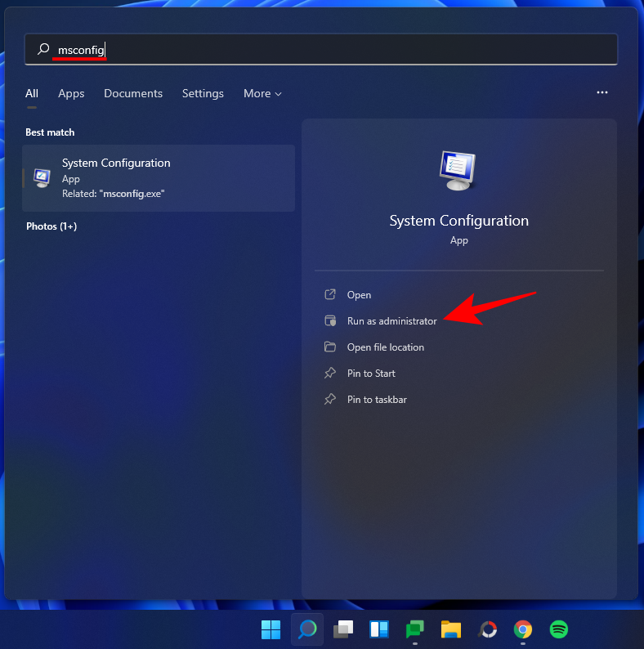Select the All filter tab

pos(32,94)
